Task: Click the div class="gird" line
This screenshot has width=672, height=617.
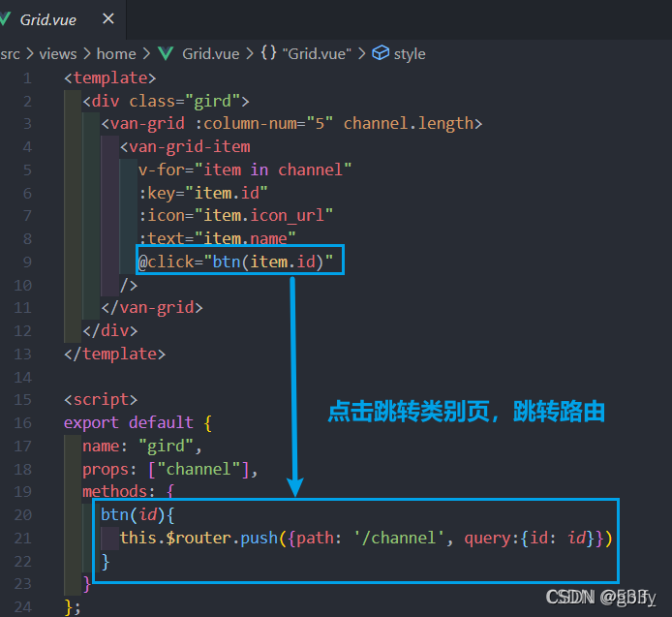Action: (x=166, y=101)
